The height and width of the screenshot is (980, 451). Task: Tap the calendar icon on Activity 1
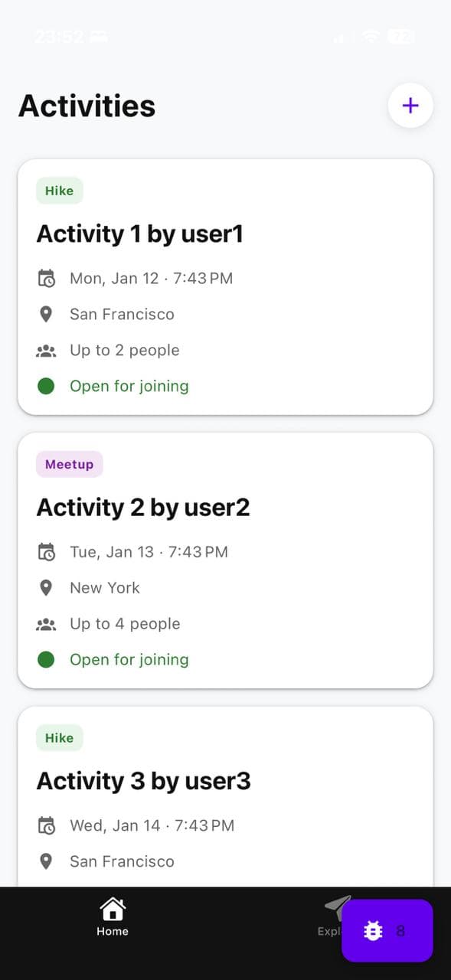pyautogui.click(x=47, y=278)
